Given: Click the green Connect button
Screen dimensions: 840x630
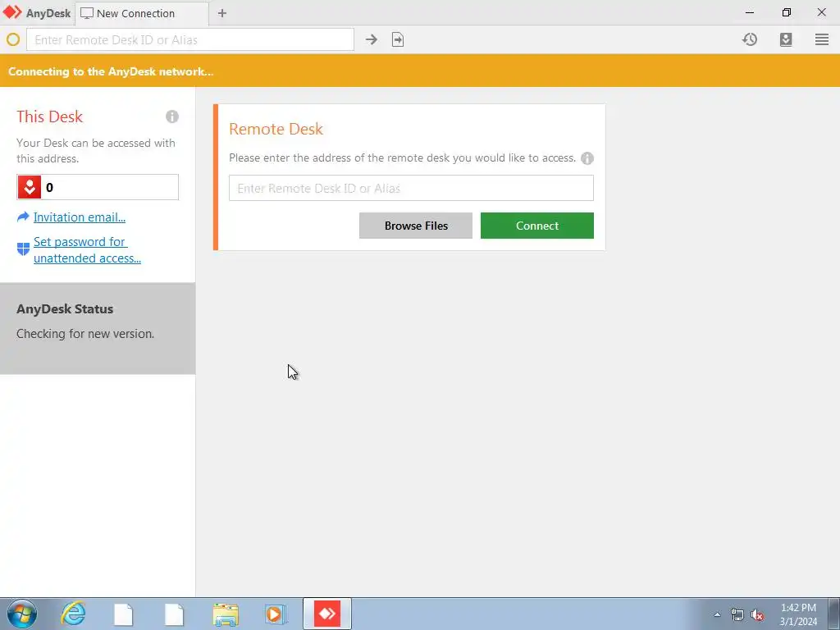Looking at the screenshot, I should (536, 226).
